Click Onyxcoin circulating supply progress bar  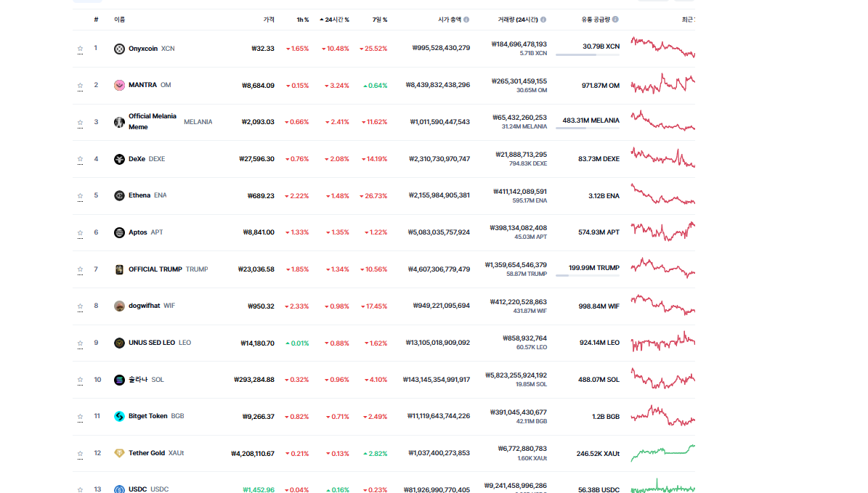pos(588,54)
